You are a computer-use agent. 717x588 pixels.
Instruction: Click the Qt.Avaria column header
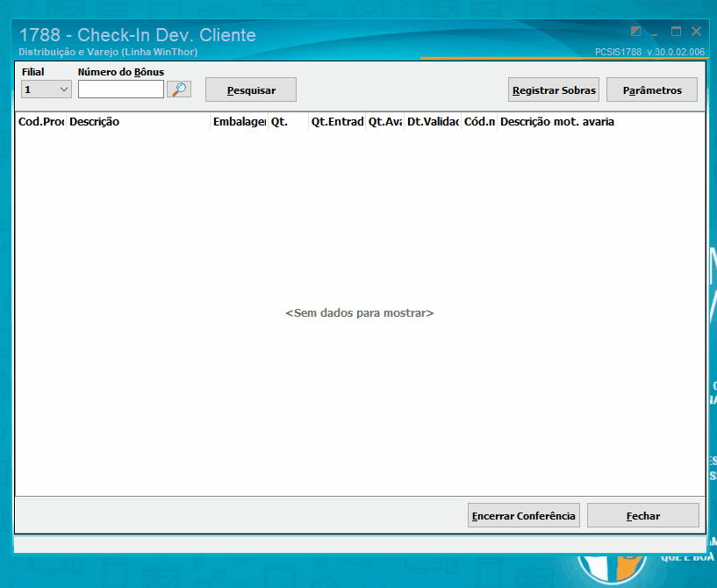[x=385, y=122]
